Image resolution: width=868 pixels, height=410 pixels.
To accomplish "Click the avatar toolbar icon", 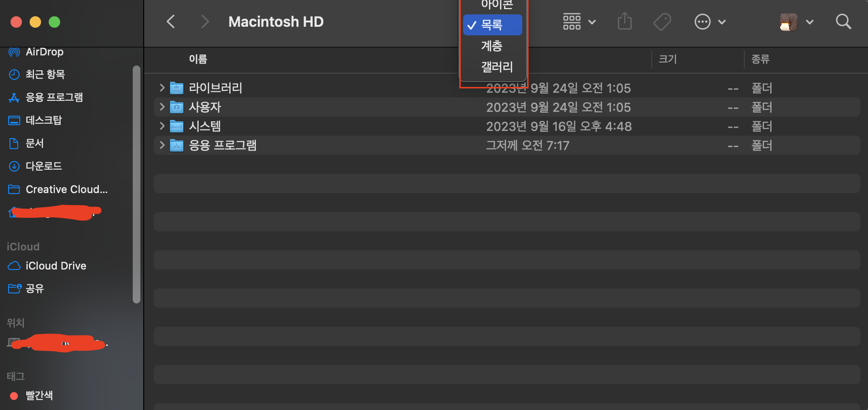I will pos(788,22).
